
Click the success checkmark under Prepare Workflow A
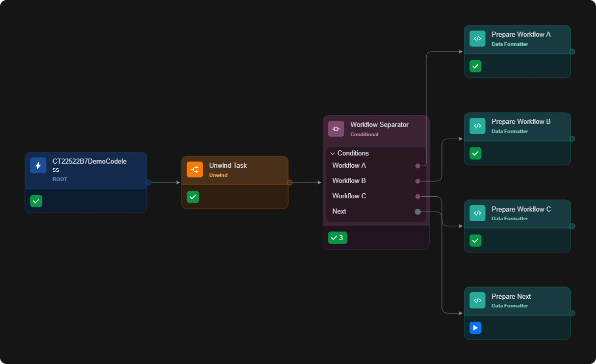pyautogui.click(x=476, y=66)
